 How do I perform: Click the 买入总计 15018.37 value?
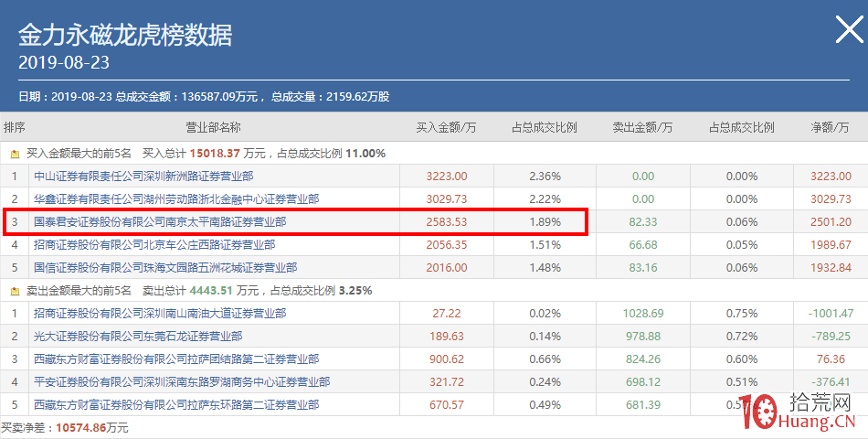pos(216,154)
